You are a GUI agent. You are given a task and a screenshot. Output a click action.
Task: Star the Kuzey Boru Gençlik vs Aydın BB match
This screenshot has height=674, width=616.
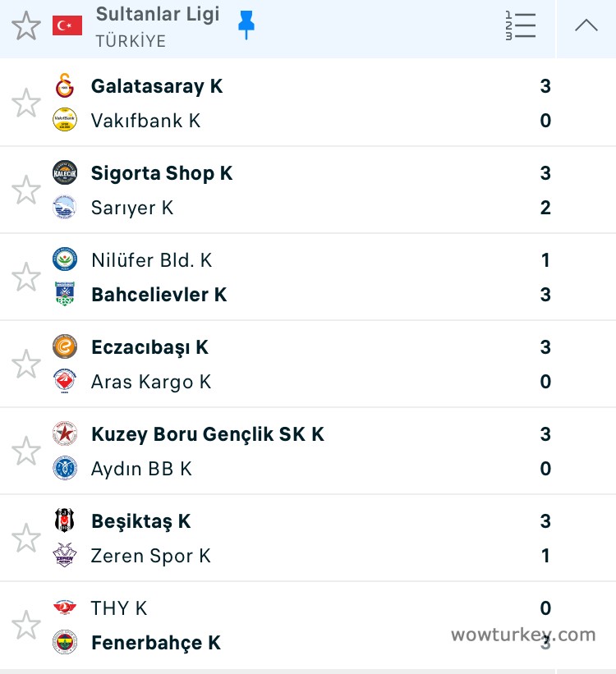[26, 452]
